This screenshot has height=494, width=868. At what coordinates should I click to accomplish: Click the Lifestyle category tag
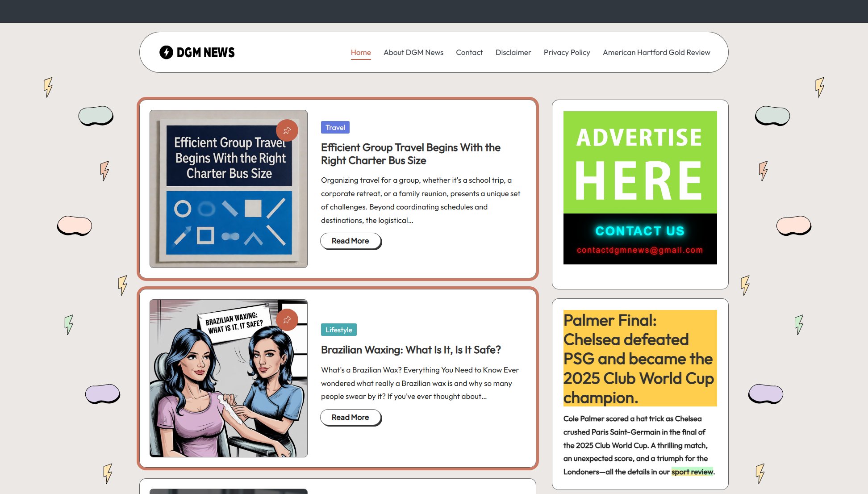338,330
